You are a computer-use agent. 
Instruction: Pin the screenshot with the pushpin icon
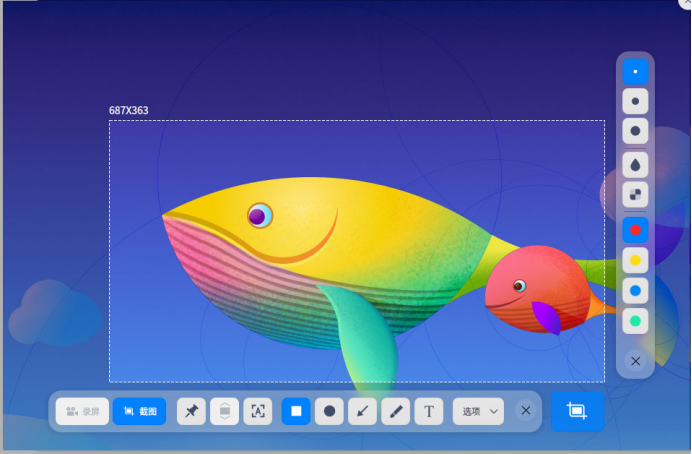(191, 411)
